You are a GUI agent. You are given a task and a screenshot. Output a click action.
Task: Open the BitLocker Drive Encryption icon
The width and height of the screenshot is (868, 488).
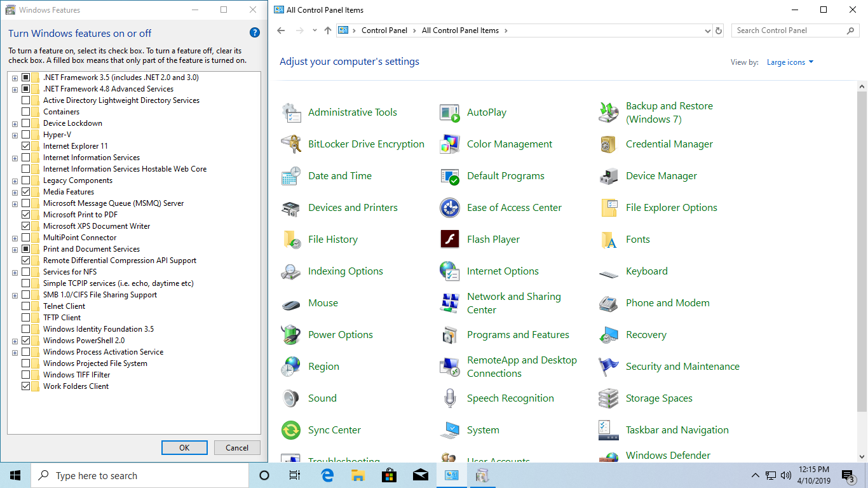pyautogui.click(x=291, y=144)
